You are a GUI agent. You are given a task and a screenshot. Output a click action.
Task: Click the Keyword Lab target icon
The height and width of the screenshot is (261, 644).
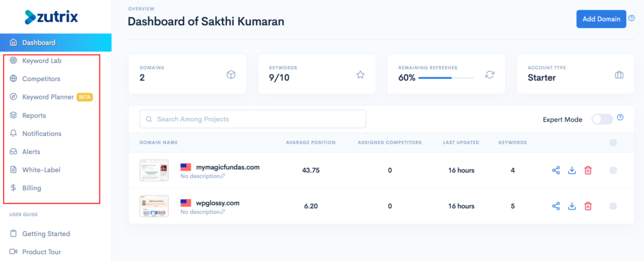pyautogui.click(x=14, y=60)
